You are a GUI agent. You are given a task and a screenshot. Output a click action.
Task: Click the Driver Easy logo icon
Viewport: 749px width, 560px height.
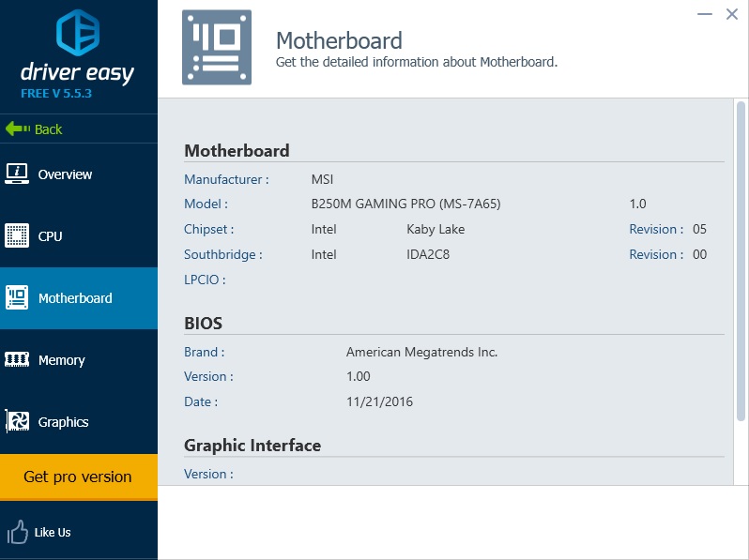click(x=78, y=33)
